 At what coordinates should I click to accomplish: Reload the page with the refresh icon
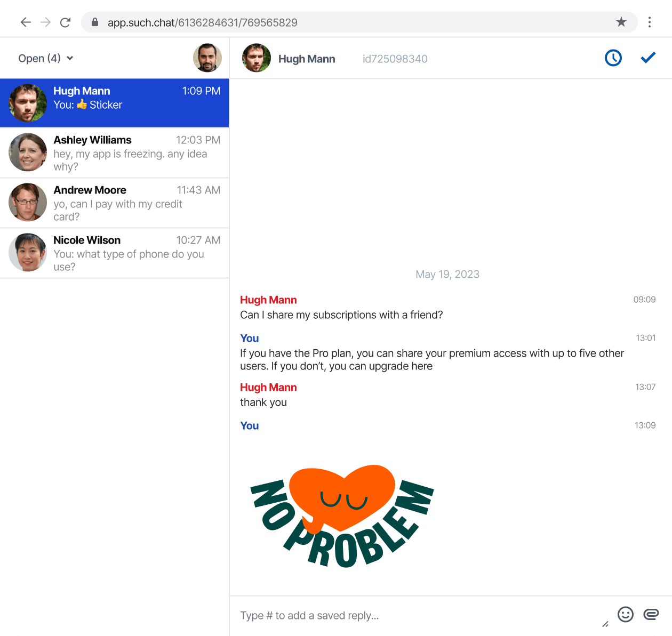pos(65,22)
